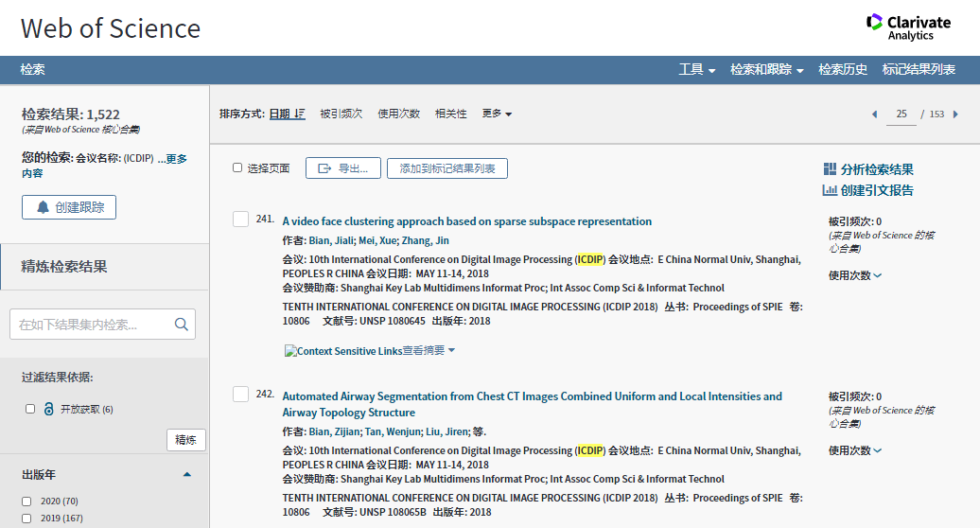This screenshot has height=528, width=980.
Task: Select checkbox for result 242
Action: point(240,394)
